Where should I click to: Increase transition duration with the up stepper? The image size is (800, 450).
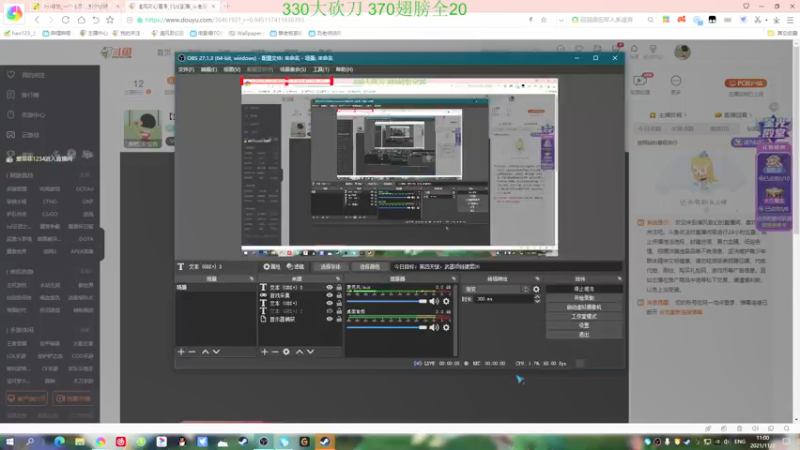[537, 297]
